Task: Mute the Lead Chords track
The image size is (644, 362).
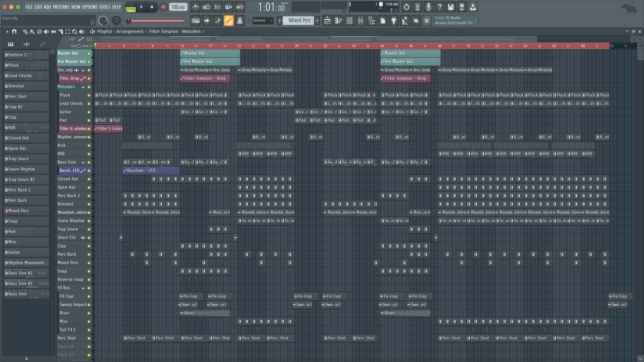Action: pyautogui.click(x=89, y=104)
